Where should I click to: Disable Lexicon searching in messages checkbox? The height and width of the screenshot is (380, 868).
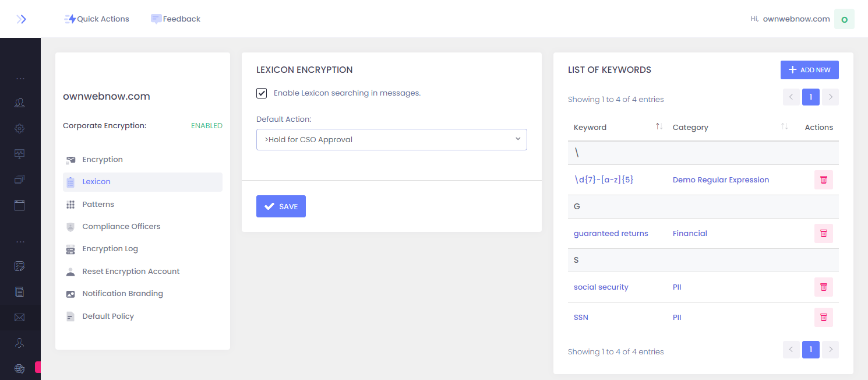(x=262, y=93)
